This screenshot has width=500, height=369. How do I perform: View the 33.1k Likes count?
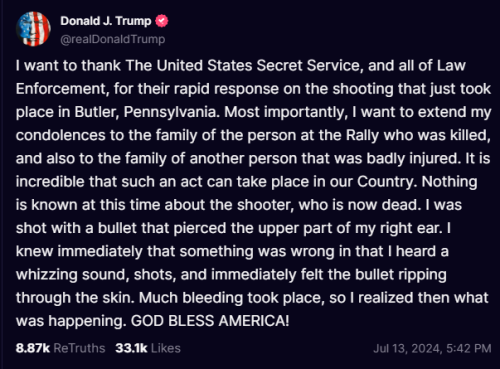[131, 348]
